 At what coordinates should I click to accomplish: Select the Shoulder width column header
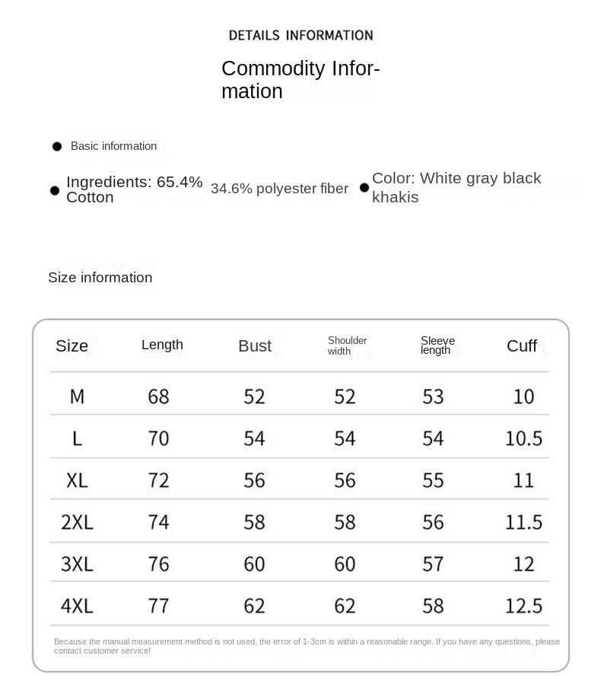pyautogui.click(x=347, y=345)
